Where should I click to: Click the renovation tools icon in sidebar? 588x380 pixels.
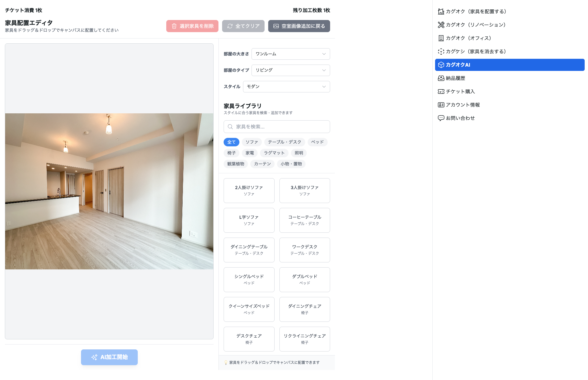coord(441,25)
